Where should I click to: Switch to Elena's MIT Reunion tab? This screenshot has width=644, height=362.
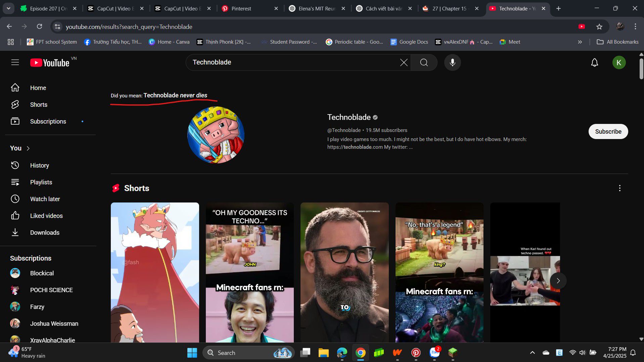[x=317, y=8]
